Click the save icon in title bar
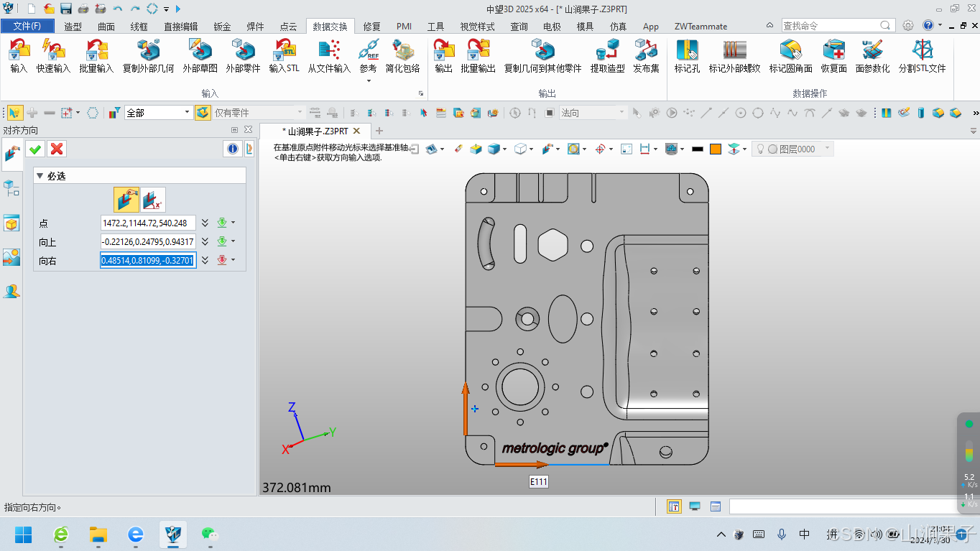Viewport: 980px width, 551px height. (x=66, y=9)
